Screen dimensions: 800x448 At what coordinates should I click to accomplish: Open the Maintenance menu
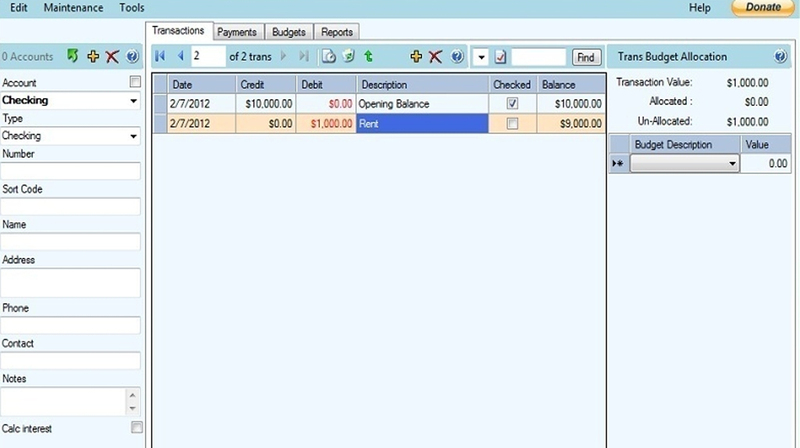pos(73,8)
